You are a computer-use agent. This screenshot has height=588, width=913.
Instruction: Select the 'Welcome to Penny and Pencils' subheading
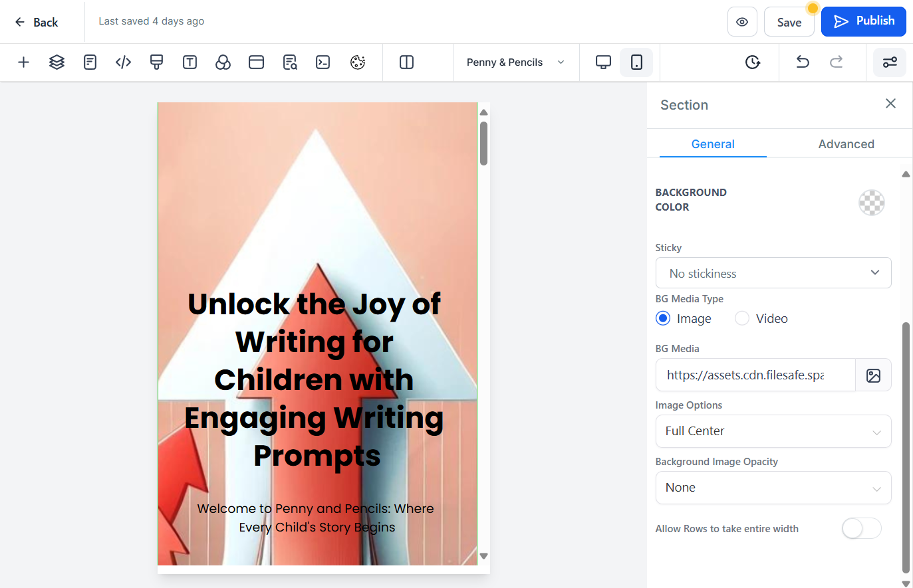(317, 518)
